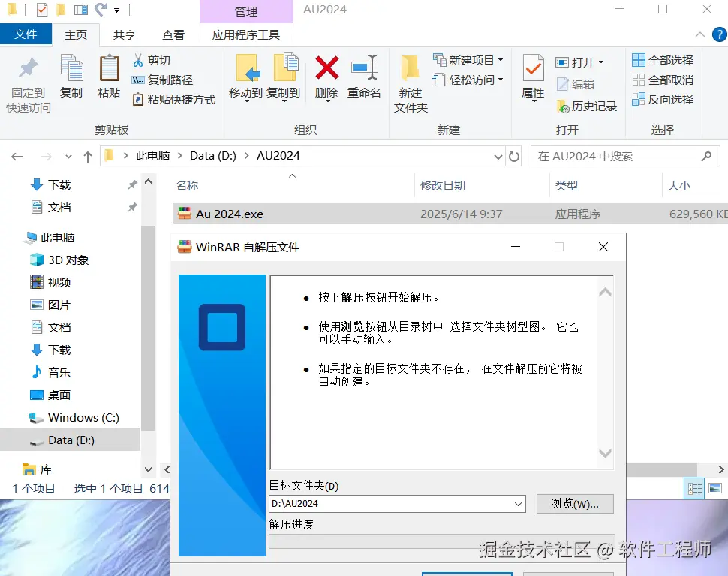This screenshot has height=576, width=728.
Task: Pin selection to Quick access (固定到快速访问)
Action: [x=28, y=85]
